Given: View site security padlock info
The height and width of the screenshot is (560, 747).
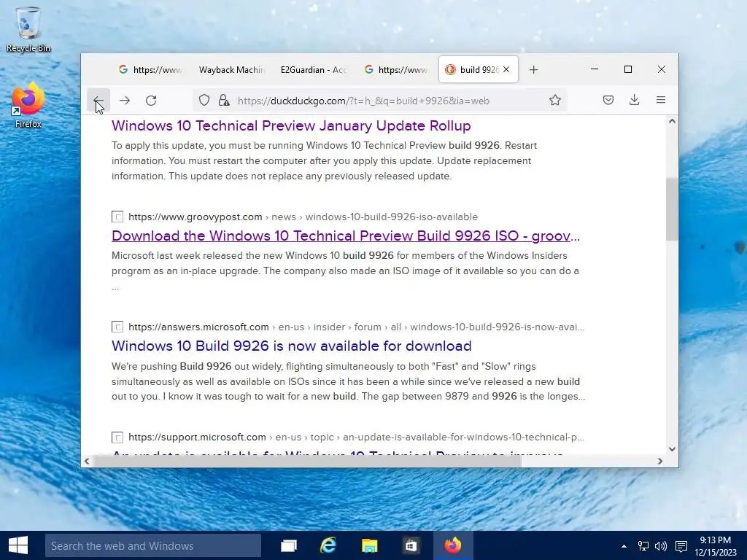Looking at the screenshot, I should 224,101.
